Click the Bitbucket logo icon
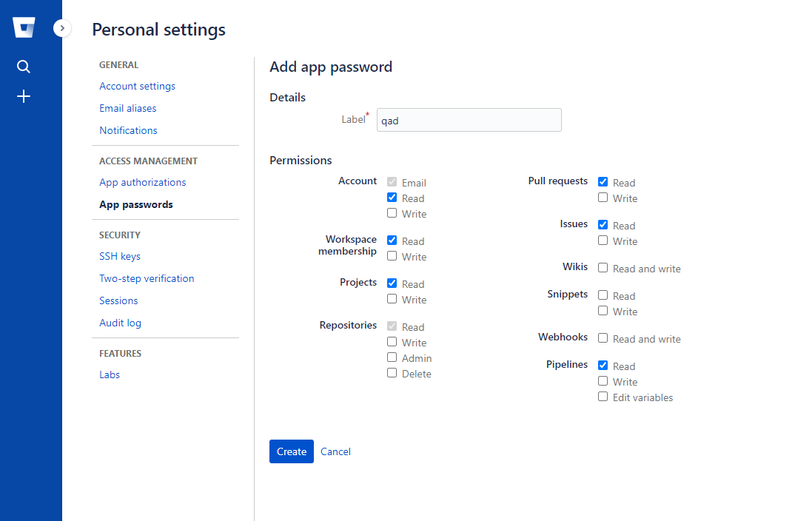This screenshot has width=812, height=521. (24, 27)
